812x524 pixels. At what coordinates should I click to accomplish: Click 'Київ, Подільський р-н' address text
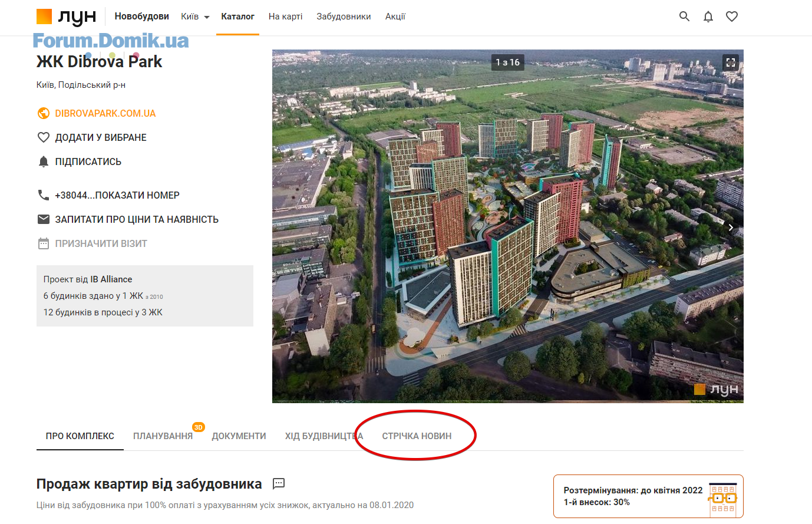[x=81, y=85]
